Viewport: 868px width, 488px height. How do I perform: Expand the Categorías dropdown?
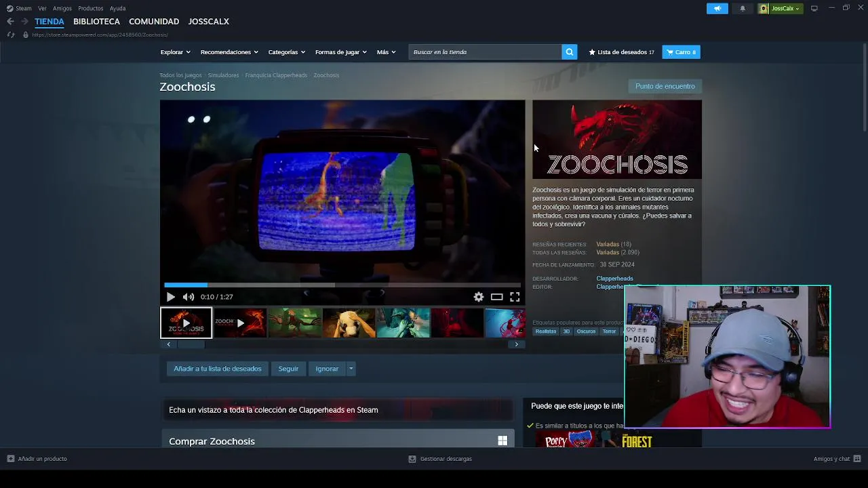click(x=286, y=52)
